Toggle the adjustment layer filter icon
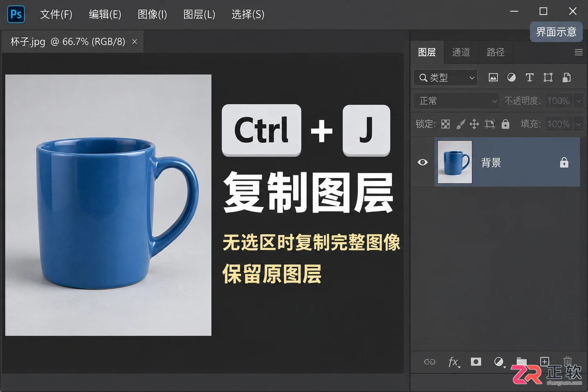The image size is (588, 392). (x=511, y=78)
